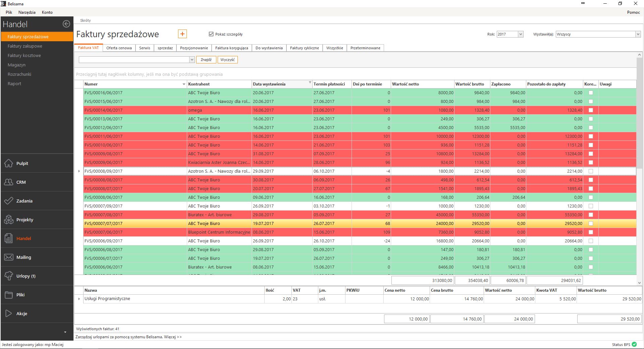Toggle correction checkbox for FVS/00007/09/2017 row
Image resolution: width=644 pixels, height=349 pixels.
coord(591,206)
